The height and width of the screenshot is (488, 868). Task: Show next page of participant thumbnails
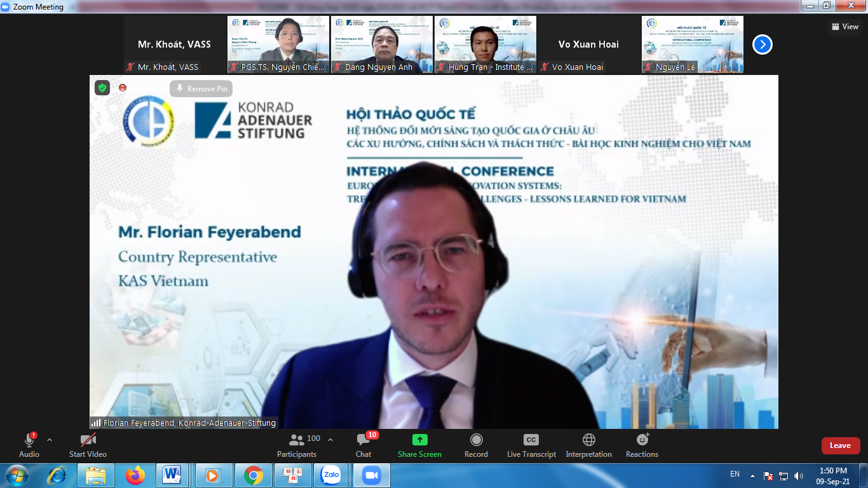(763, 44)
